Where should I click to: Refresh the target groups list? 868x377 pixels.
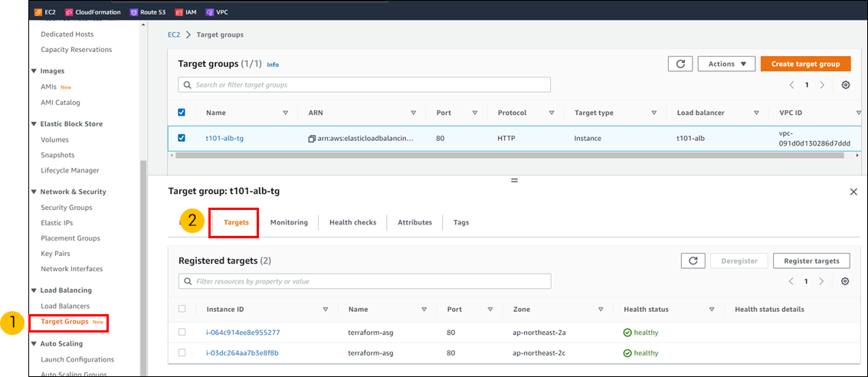[x=680, y=64]
